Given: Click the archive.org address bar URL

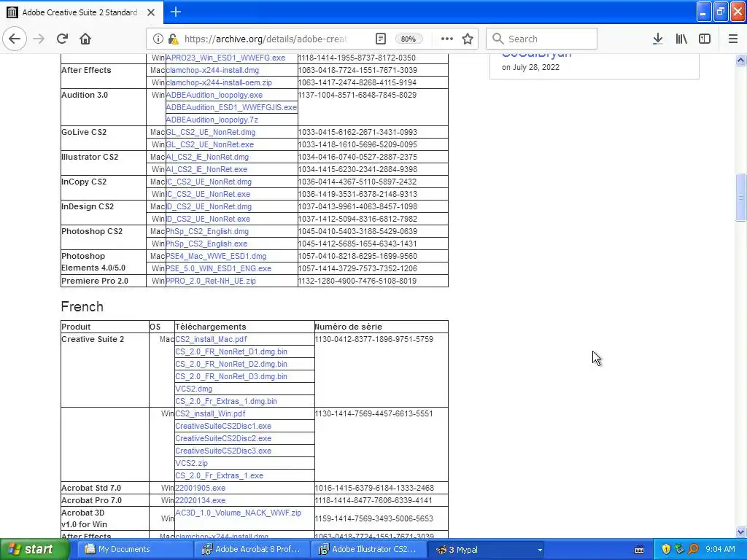Looking at the screenshot, I should tap(266, 39).
